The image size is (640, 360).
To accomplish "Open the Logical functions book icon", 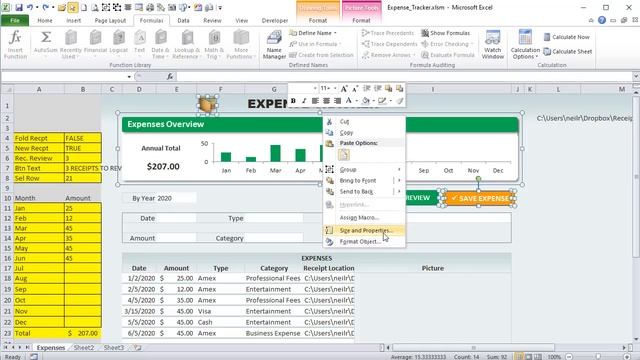I will [119, 38].
